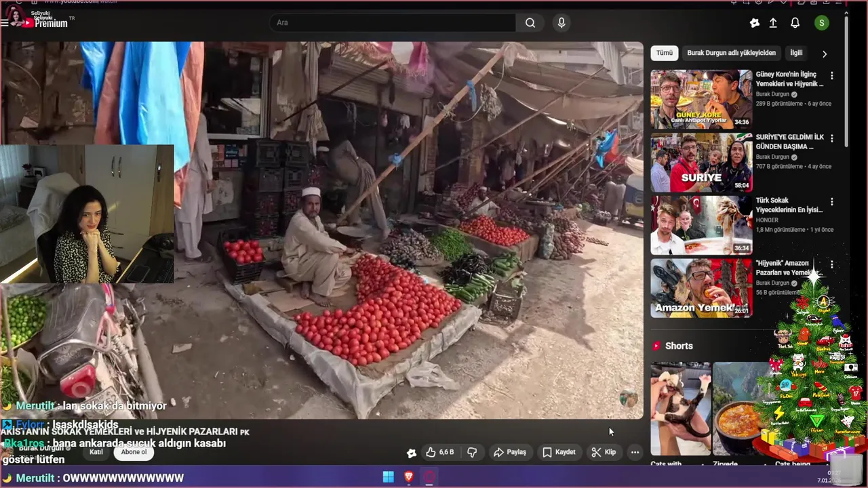
Task: Open three-dot menu for Amazon Pazarları video
Action: pyautogui.click(x=832, y=264)
